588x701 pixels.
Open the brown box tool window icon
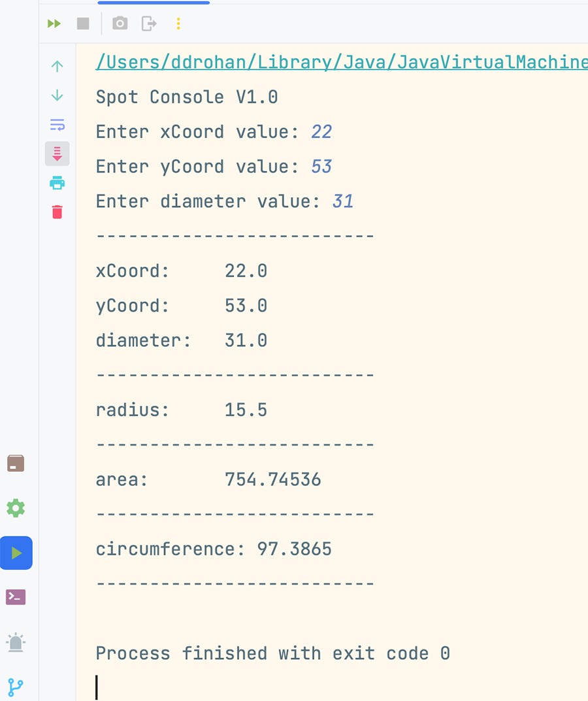coord(16,463)
